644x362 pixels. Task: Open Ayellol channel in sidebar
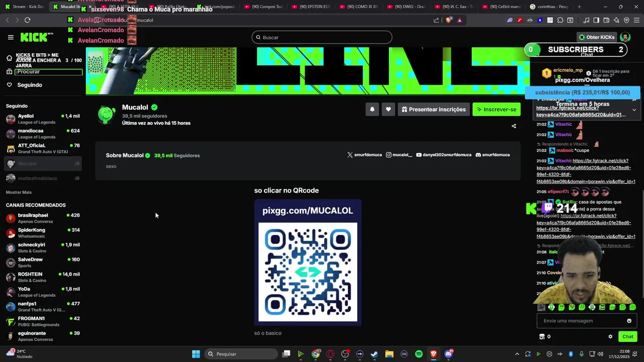coord(43,119)
